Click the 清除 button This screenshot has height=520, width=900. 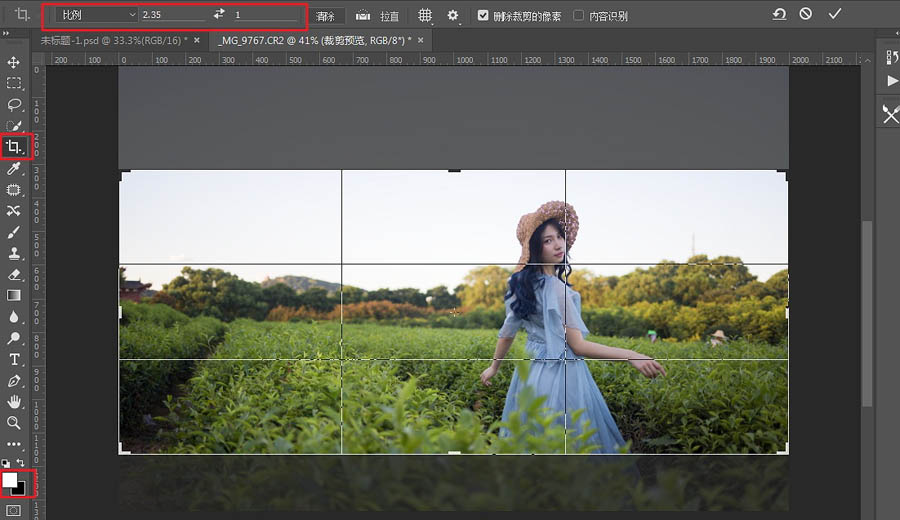pyautogui.click(x=325, y=16)
